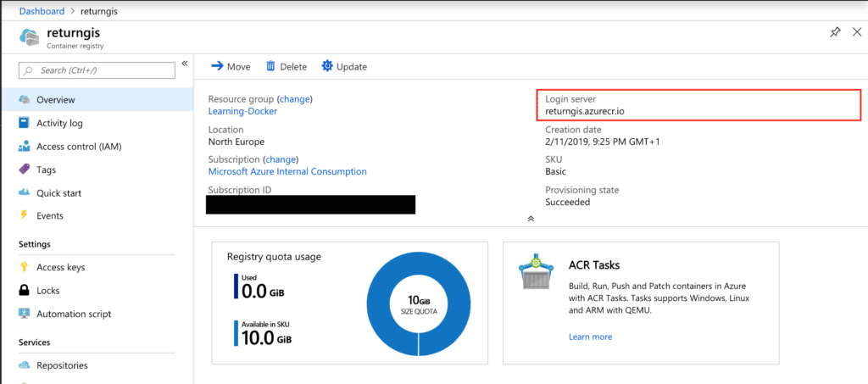Click the Provisioning state value Succeeded
The image size is (868, 384).
pyautogui.click(x=567, y=202)
